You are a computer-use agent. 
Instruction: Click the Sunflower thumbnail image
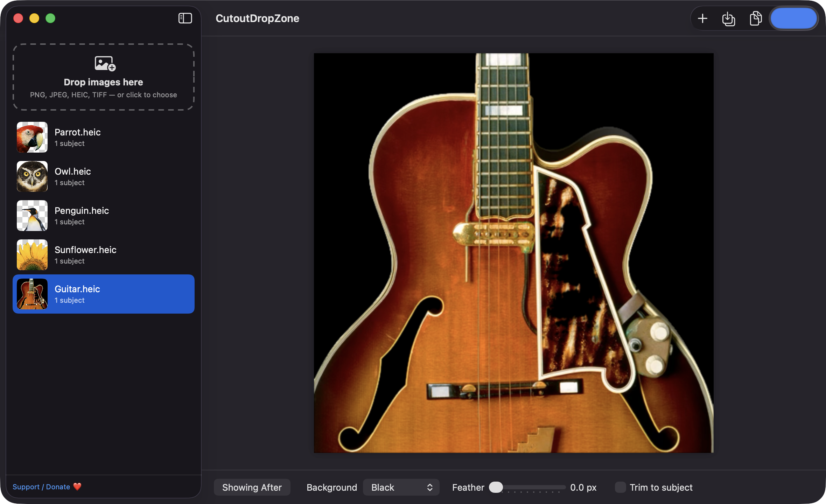coord(32,255)
